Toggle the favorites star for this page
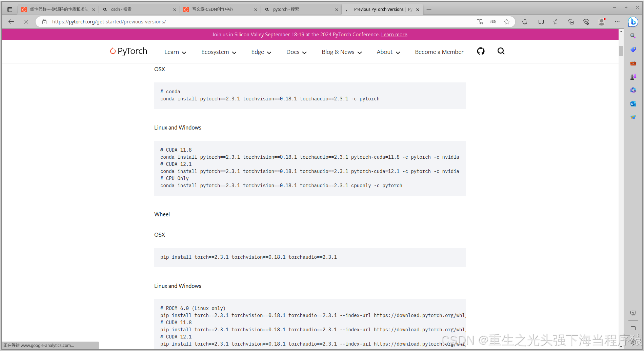 [507, 21]
